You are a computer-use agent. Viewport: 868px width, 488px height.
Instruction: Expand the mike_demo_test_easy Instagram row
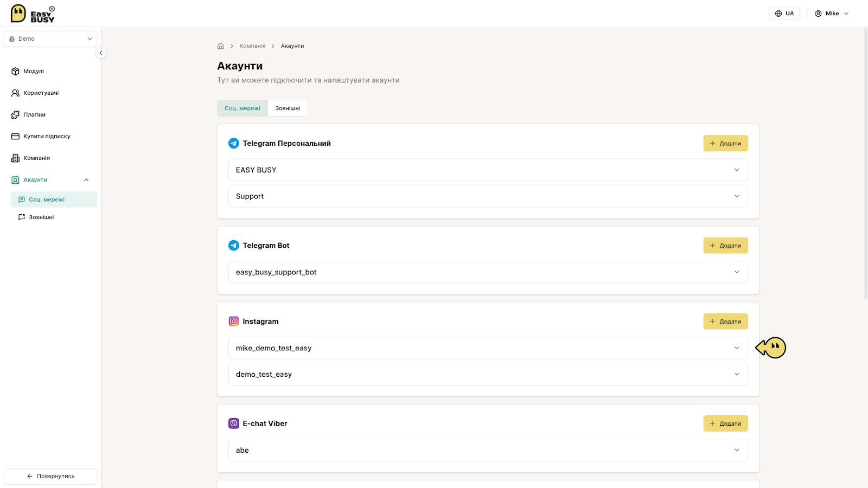point(488,348)
